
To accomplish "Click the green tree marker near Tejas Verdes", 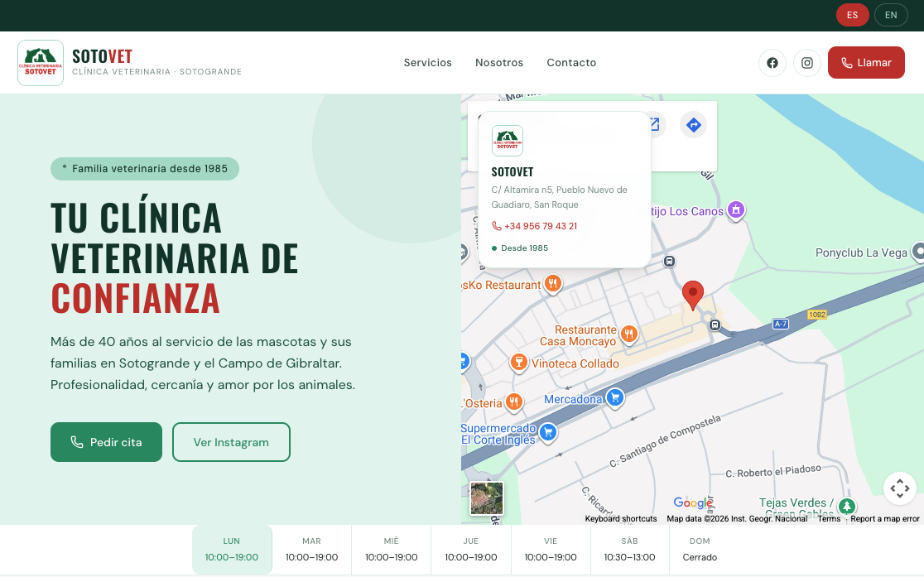I will [x=846, y=506].
